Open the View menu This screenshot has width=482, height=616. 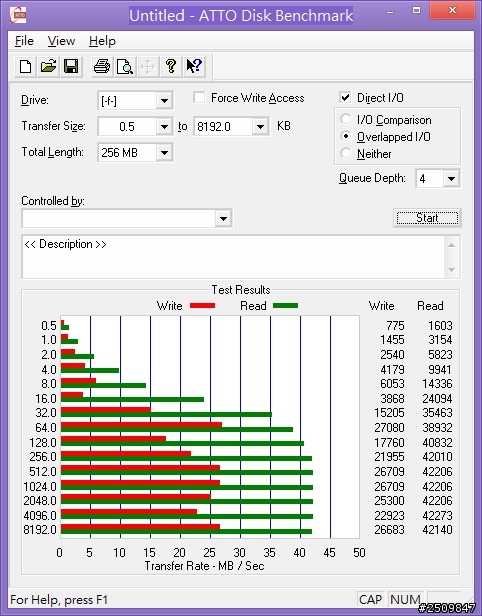click(61, 41)
